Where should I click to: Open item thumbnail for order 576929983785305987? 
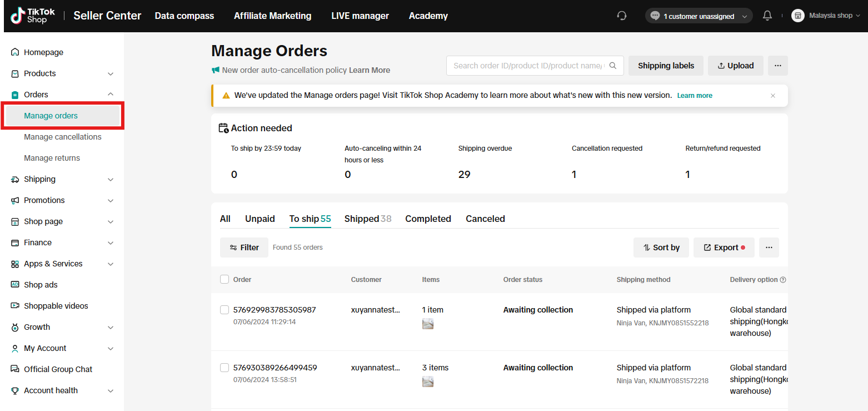[x=428, y=324]
